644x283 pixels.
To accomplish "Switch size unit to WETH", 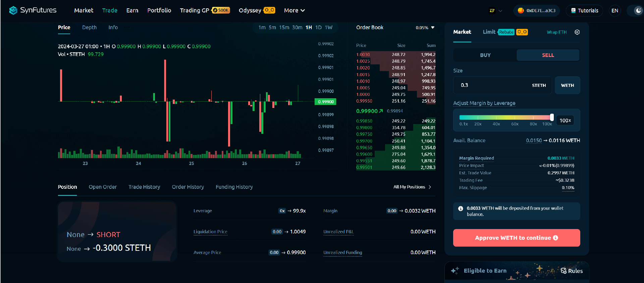I will tap(567, 86).
